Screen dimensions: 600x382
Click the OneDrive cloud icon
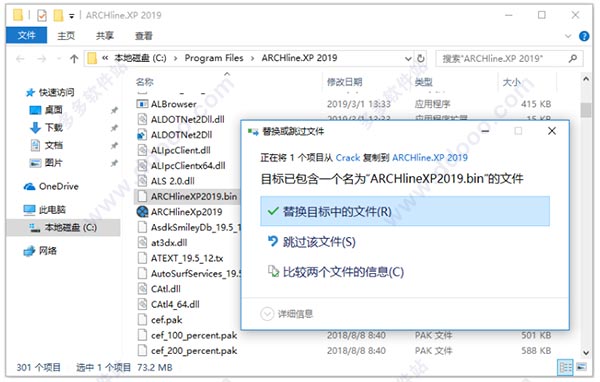29,186
